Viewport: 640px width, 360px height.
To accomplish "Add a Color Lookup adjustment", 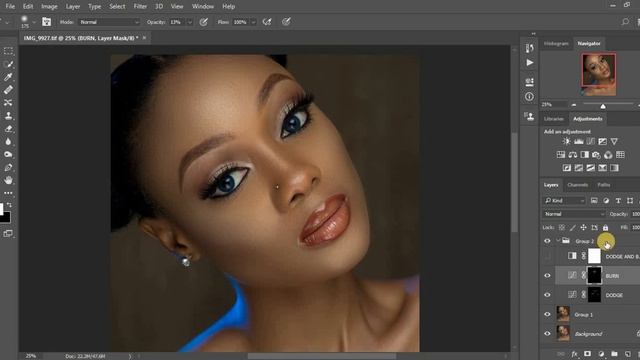I will [620, 155].
